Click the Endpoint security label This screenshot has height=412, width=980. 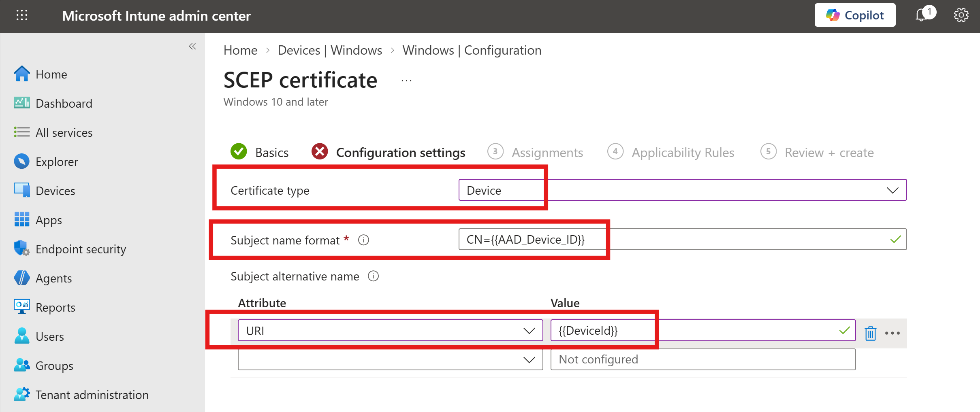[81, 249]
